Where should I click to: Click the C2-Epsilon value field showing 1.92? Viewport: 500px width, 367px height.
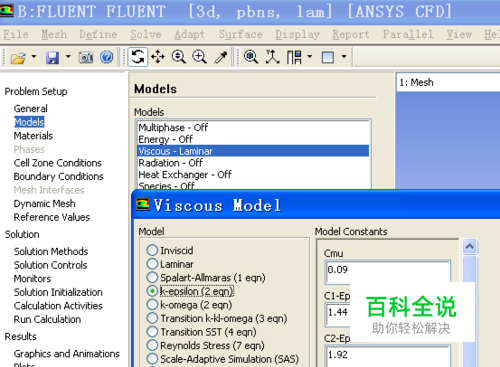point(388,356)
